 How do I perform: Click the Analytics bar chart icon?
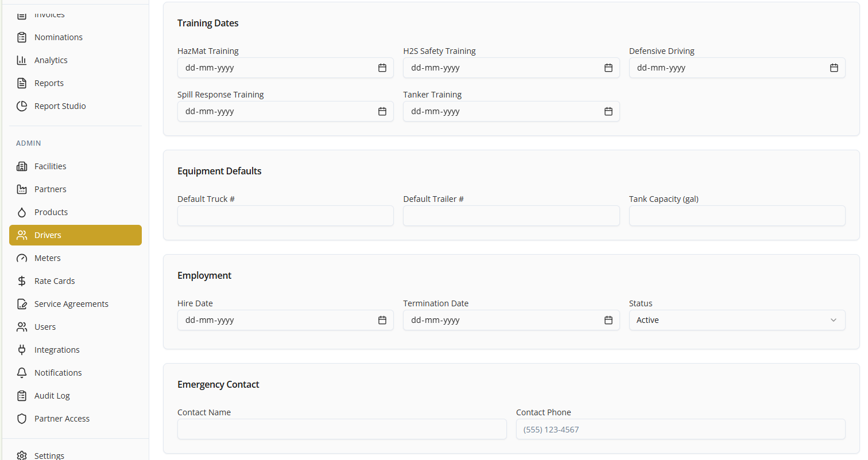(22, 60)
